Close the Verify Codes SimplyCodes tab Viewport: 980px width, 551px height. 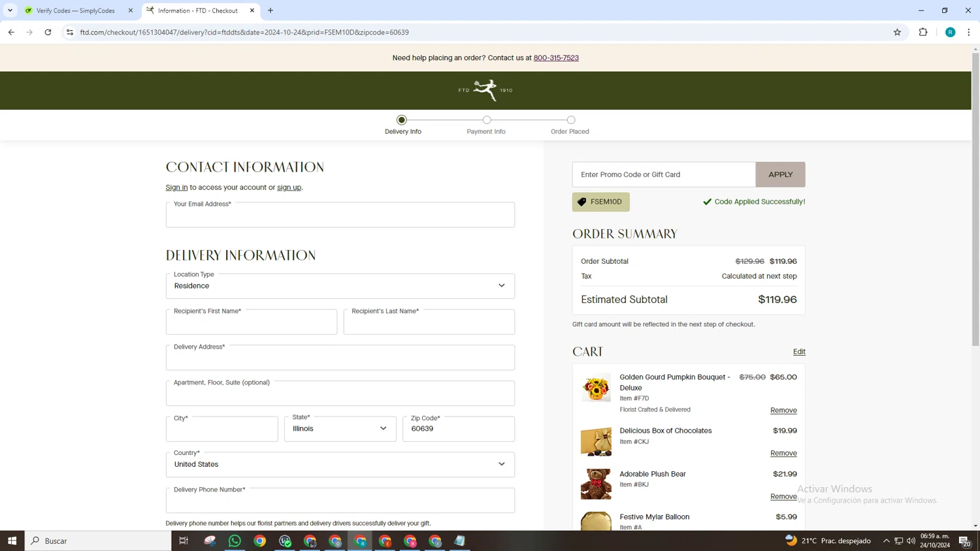pos(131,10)
